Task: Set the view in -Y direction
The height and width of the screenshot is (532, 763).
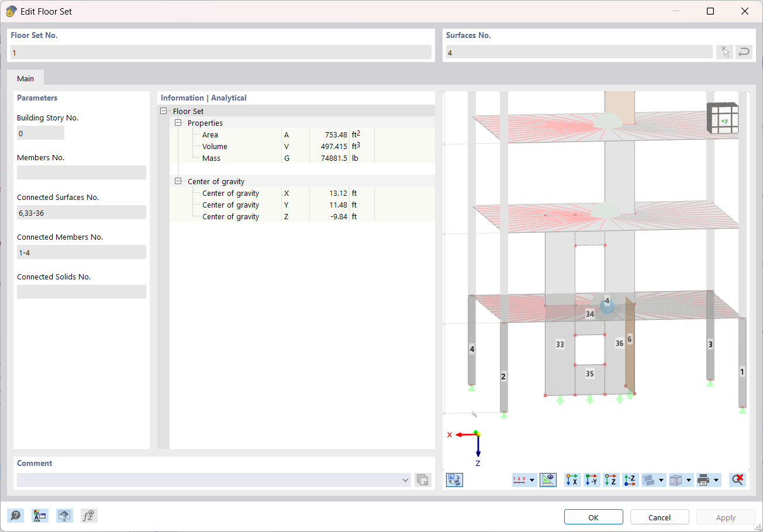Action: tap(592, 480)
